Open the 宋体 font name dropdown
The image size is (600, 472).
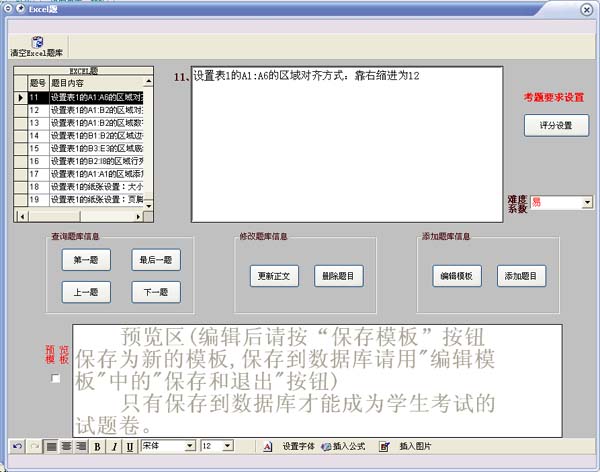(189, 446)
